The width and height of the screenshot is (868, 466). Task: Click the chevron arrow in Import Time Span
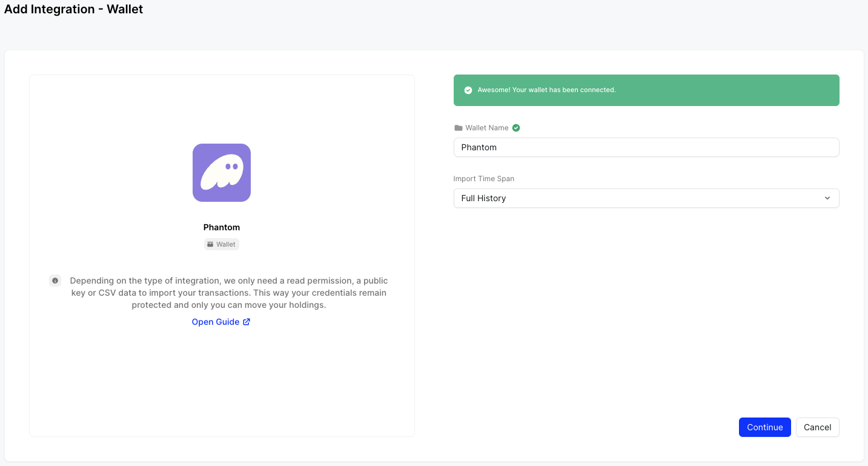point(827,198)
